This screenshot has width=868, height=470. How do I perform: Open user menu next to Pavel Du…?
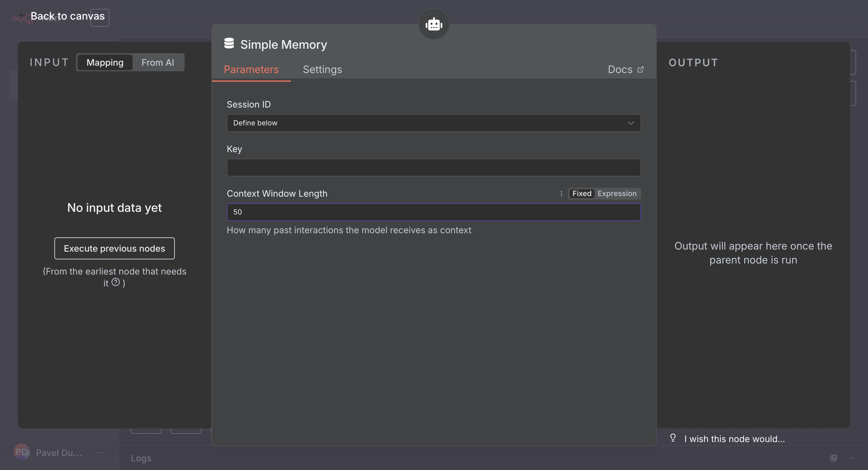click(x=100, y=452)
